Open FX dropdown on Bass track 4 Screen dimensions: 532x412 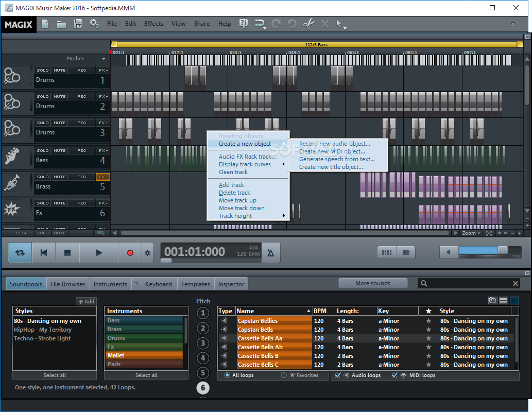pos(103,151)
